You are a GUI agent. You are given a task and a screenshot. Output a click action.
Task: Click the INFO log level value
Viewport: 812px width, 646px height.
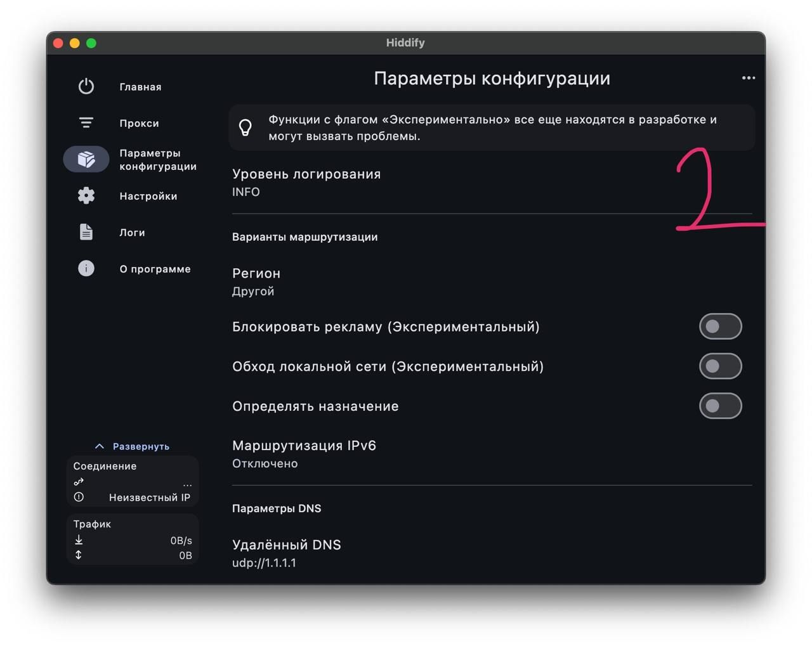pyautogui.click(x=246, y=192)
